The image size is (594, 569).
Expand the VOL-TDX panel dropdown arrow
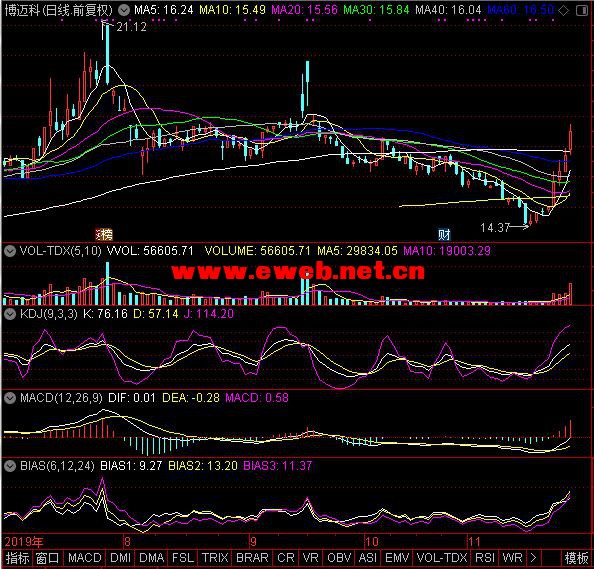pos(10,251)
